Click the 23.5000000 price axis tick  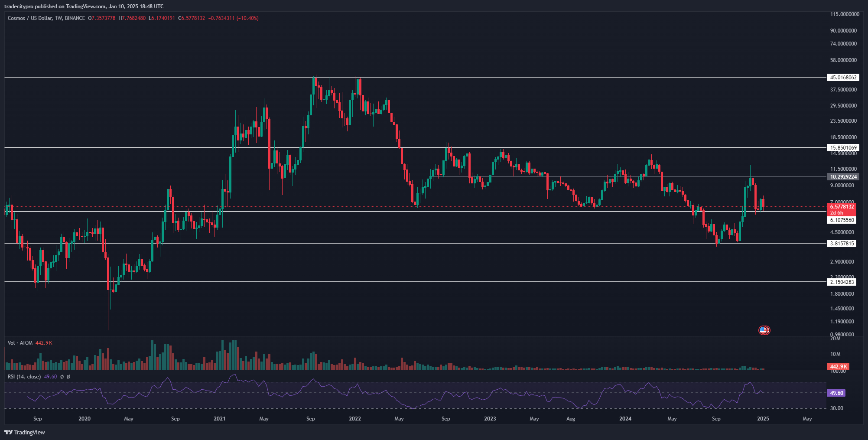(843, 121)
